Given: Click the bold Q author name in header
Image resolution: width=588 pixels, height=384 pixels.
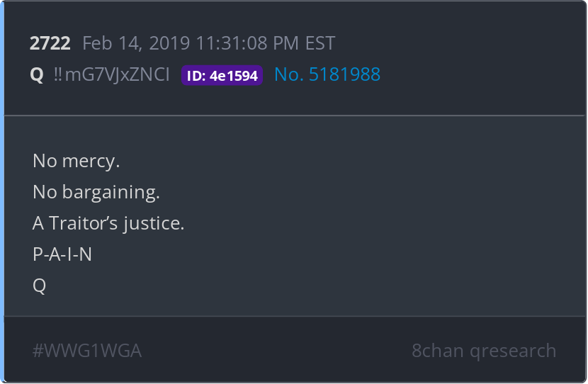Looking at the screenshot, I should pyautogui.click(x=37, y=74).
